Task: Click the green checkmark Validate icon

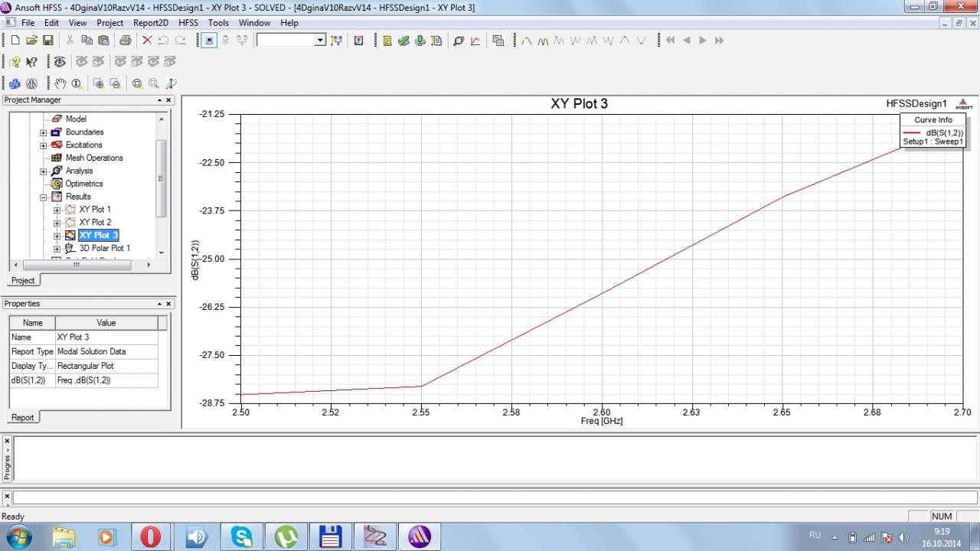Action: click(403, 41)
